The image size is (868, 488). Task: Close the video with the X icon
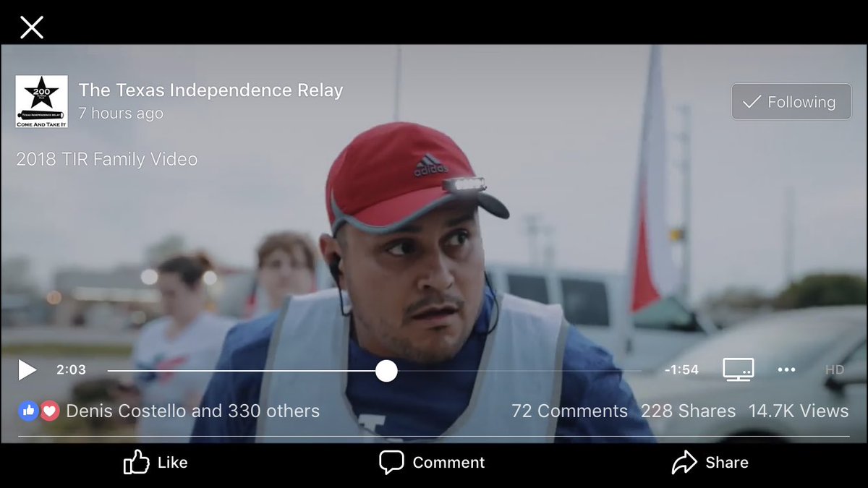[32, 27]
